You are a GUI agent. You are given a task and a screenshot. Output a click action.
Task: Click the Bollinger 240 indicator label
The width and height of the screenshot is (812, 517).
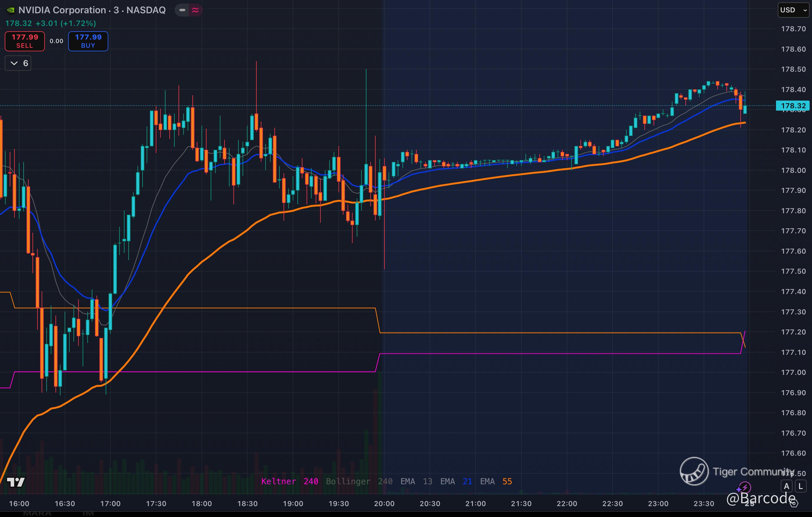click(359, 481)
